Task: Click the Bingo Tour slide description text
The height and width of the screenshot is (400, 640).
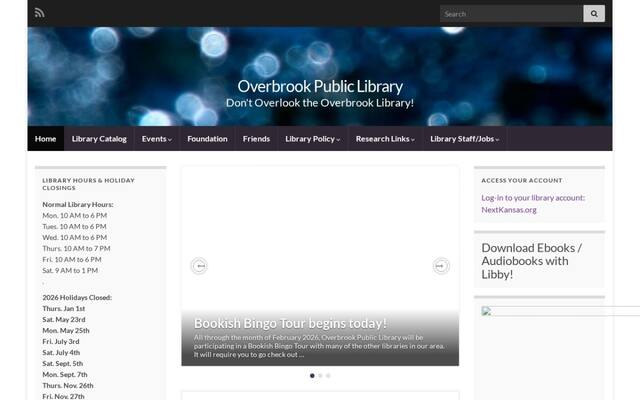Action: tap(319, 346)
